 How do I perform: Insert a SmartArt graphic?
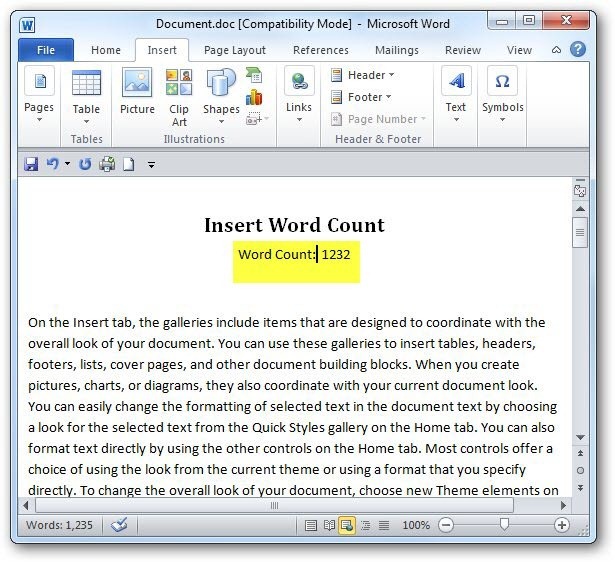[x=254, y=75]
